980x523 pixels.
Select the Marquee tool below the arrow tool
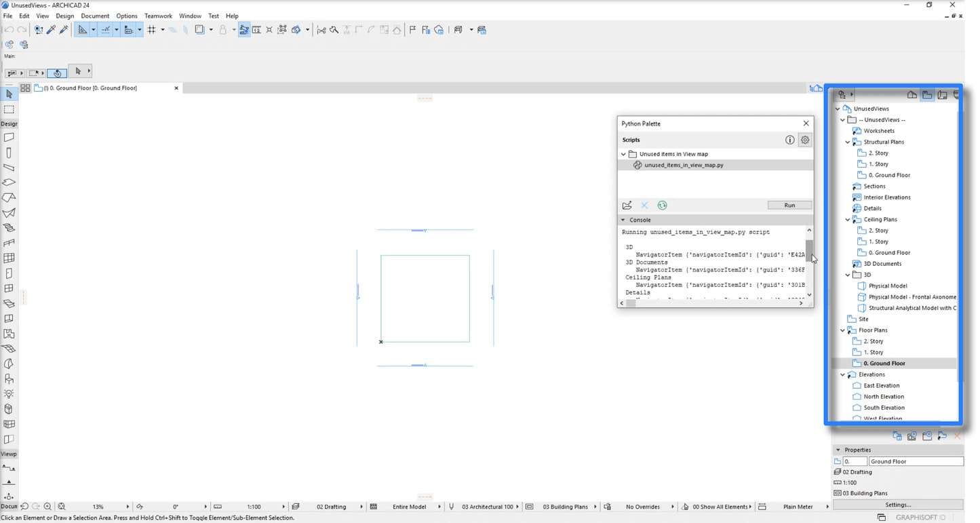pos(9,109)
